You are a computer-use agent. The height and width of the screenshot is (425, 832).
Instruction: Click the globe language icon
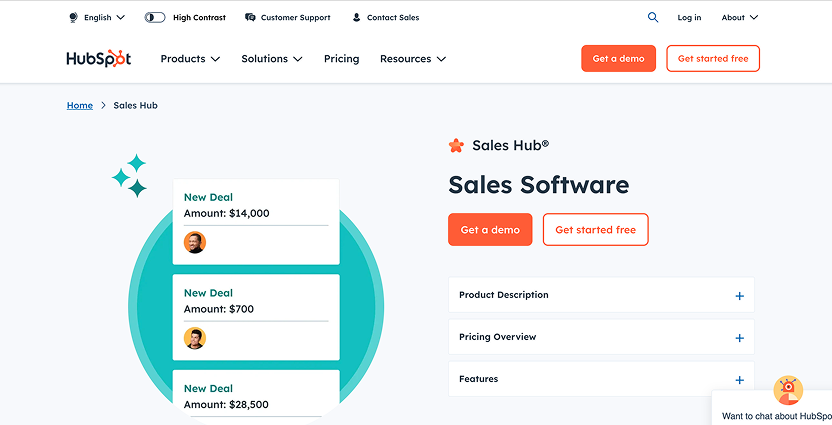point(73,18)
